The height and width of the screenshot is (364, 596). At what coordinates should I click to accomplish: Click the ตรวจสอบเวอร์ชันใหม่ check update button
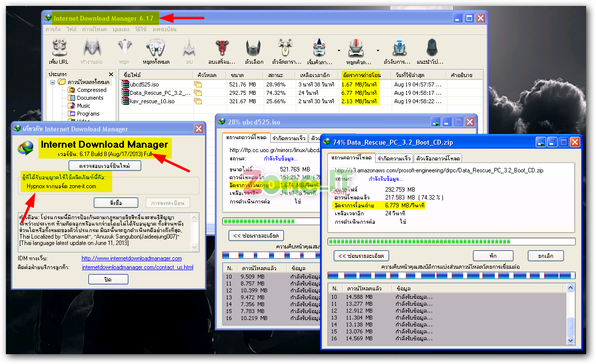(x=105, y=165)
